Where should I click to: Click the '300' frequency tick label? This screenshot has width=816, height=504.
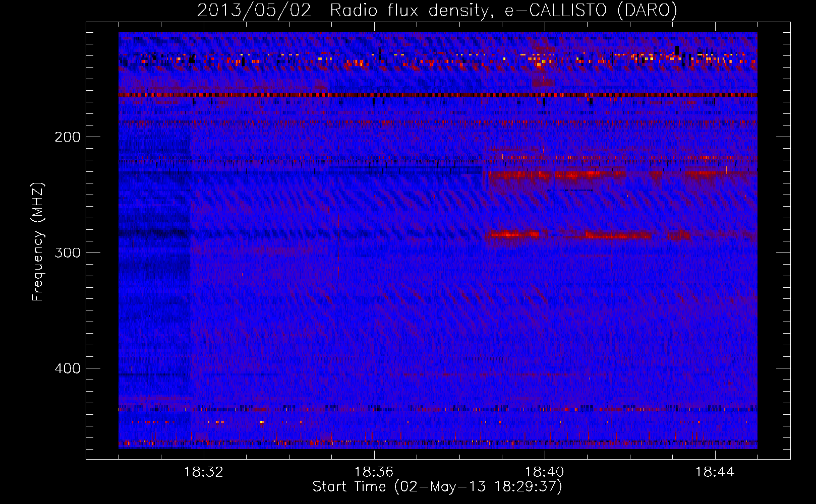pyautogui.click(x=68, y=253)
